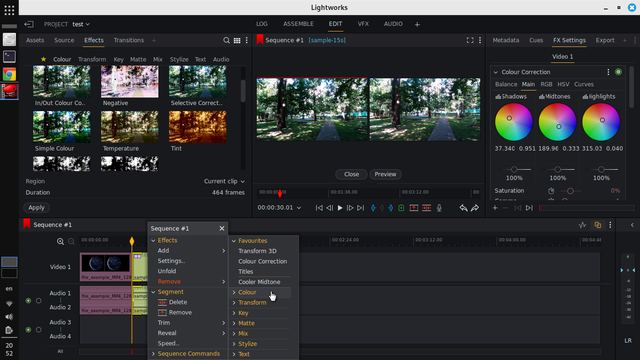Click the orange timeline sync icon
Viewport: 640px width, 360px height.
pos(598,225)
